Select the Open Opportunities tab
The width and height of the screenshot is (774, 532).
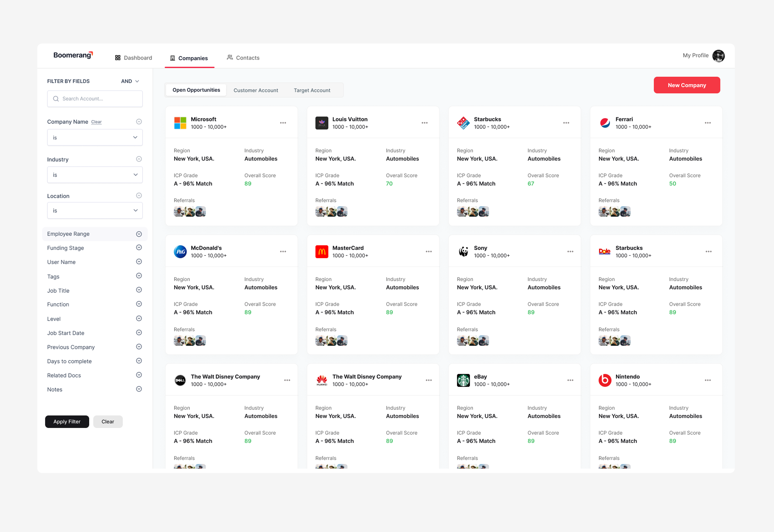pyautogui.click(x=196, y=90)
